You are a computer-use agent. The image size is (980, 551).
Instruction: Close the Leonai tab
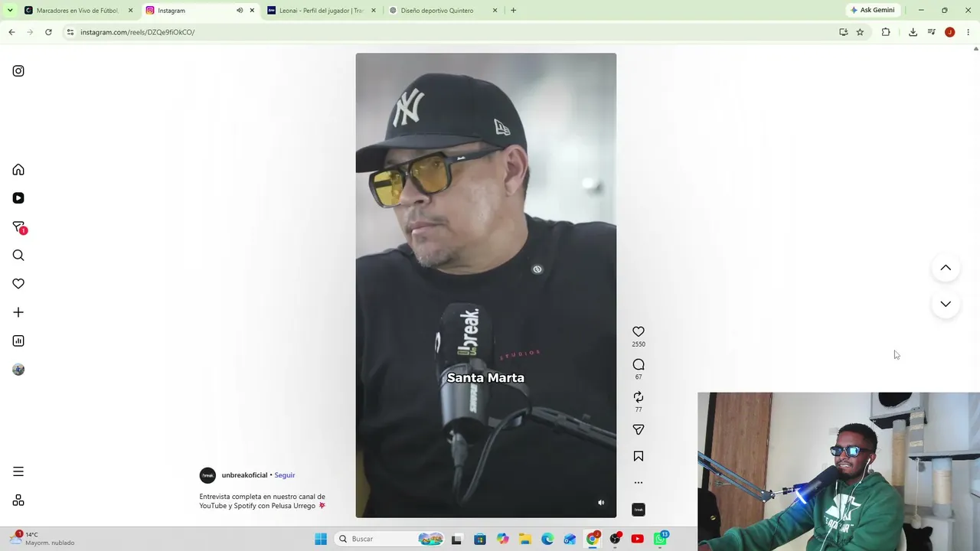(374, 11)
